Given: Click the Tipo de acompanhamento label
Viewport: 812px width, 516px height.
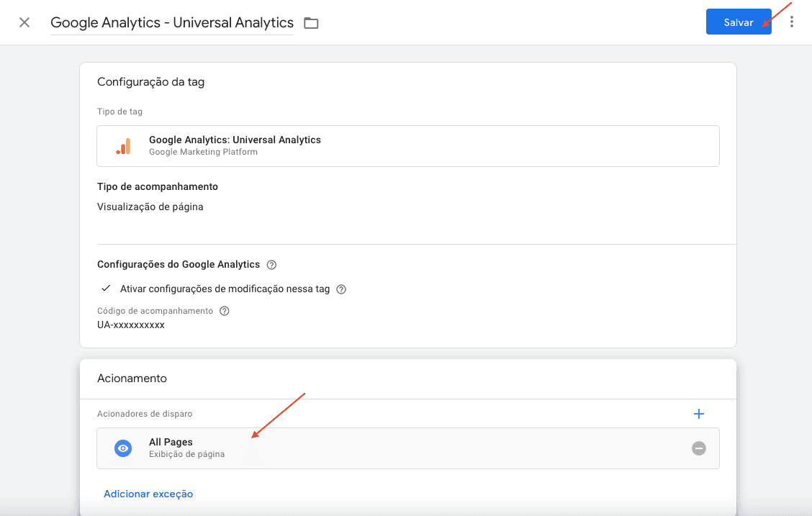Looking at the screenshot, I should (158, 187).
